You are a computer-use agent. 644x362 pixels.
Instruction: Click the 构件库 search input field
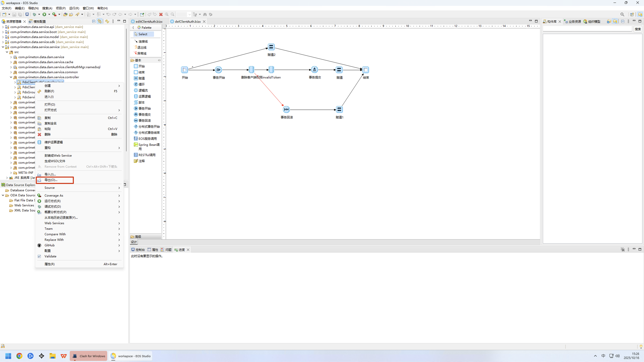coord(587,29)
